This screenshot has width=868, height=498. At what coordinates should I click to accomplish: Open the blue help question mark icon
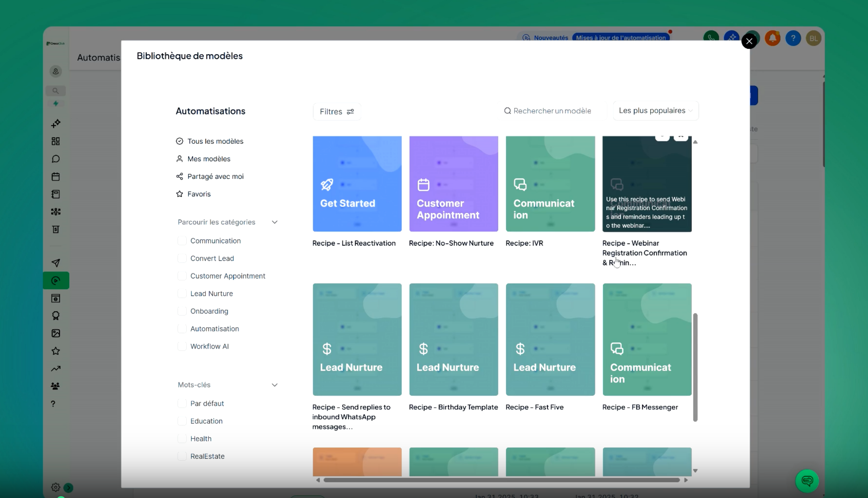pyautogui.click(x=793, y=38)
